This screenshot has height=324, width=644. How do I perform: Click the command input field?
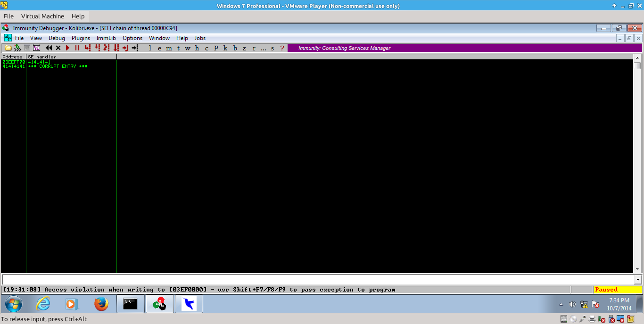click(x=318, y=280)
